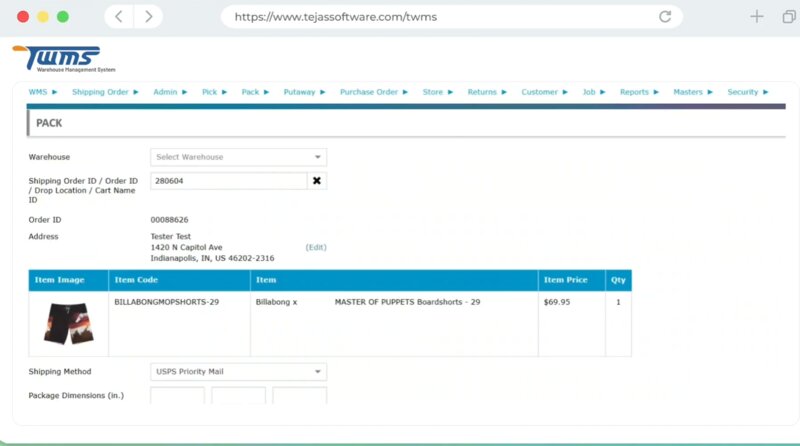Go forward with the browser forward arrow
Image resolution: width=800 pixels, height=446 pixels.
(149, 17)
